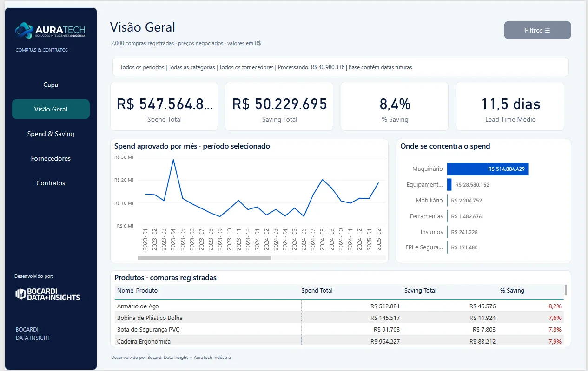Open the Filtros button

coord(537,30)
